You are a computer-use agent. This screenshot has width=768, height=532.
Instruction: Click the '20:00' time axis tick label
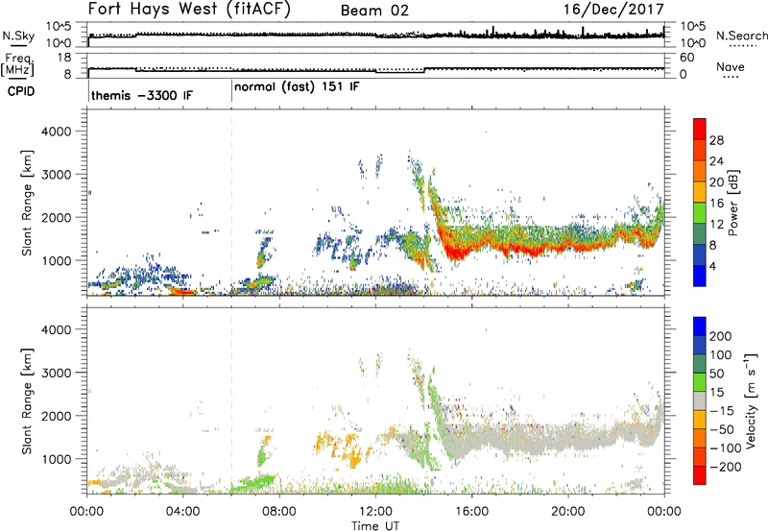[568, 512]
